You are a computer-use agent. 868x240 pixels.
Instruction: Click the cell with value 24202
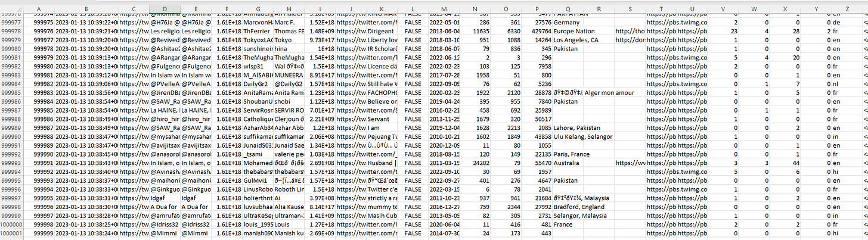tap(474, 163)
